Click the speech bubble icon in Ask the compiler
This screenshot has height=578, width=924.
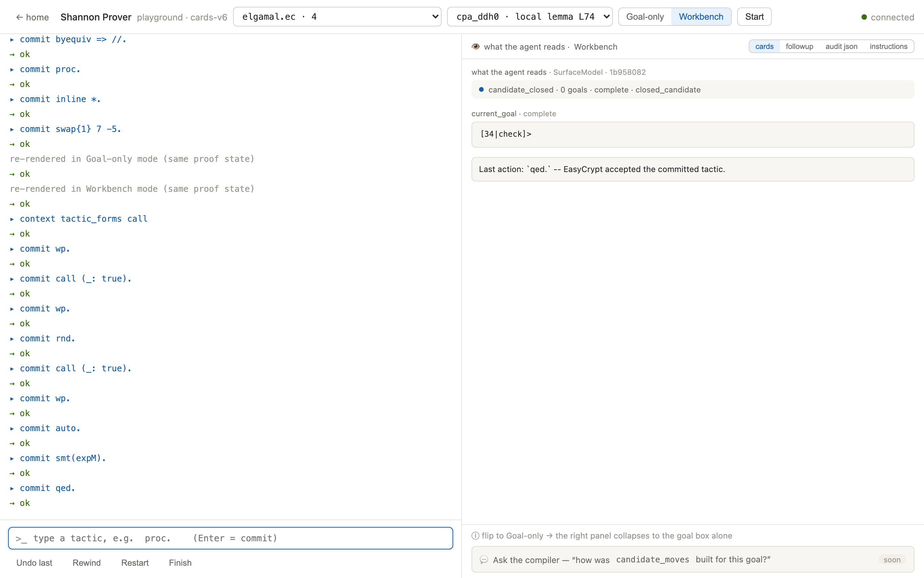(x=484, y=560)
